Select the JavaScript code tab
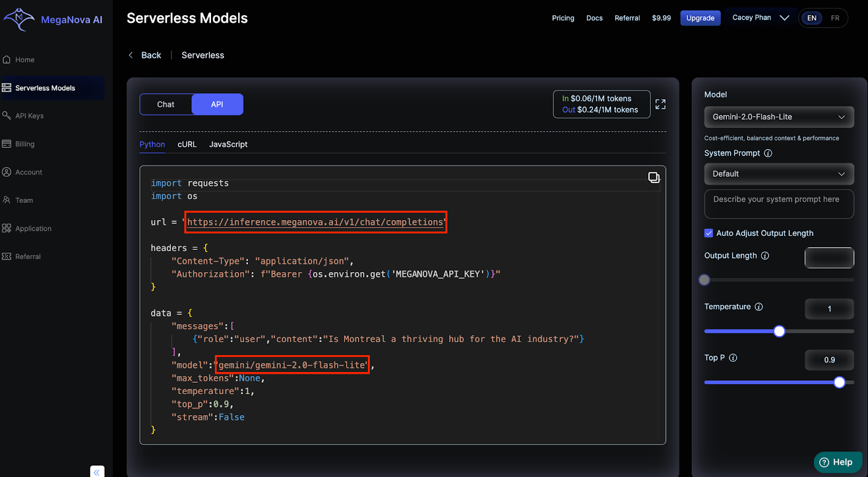 (228, 144)
